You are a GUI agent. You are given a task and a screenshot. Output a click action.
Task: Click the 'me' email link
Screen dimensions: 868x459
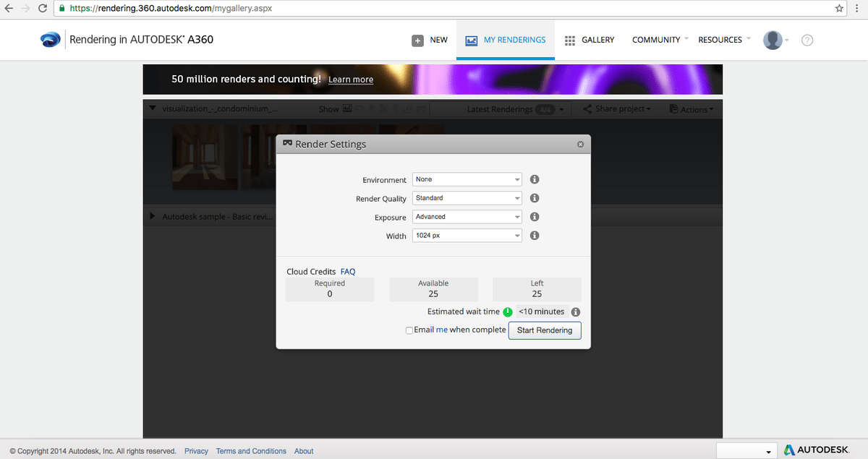point(442,330)
